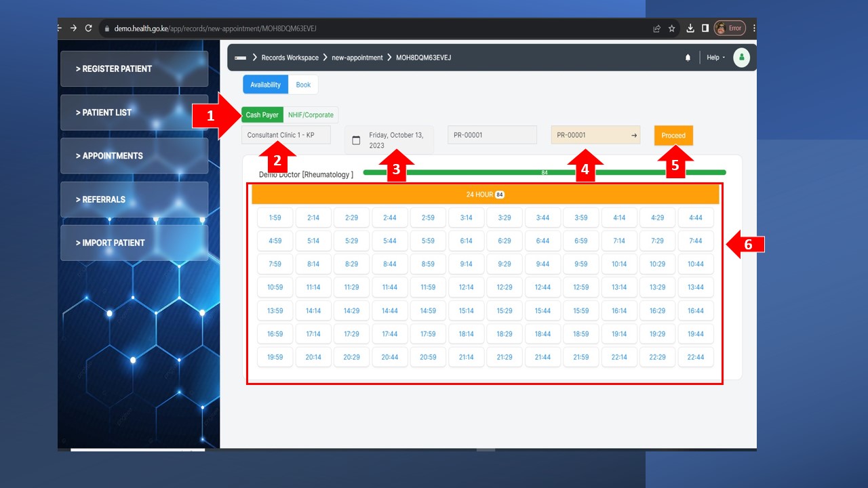The image size is (868, 488).
Task: Share this page from address bar
Action: point(656,28)
